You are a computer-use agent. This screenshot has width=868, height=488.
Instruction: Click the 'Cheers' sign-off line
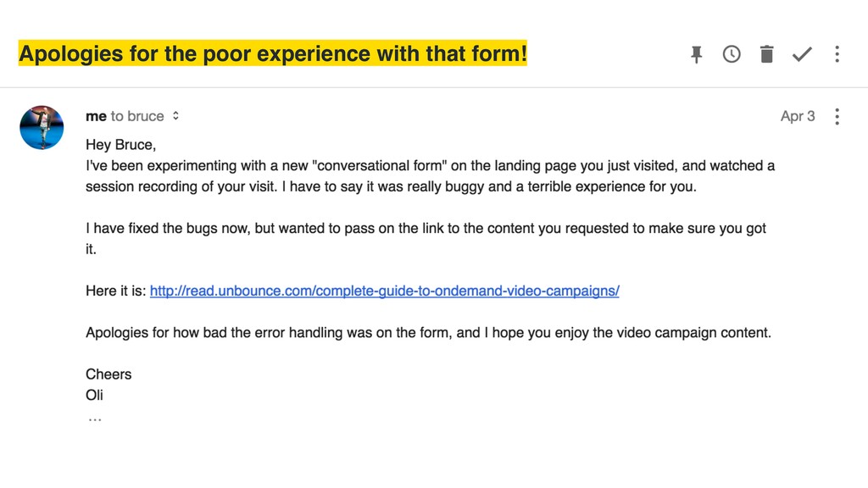[108, 374]
